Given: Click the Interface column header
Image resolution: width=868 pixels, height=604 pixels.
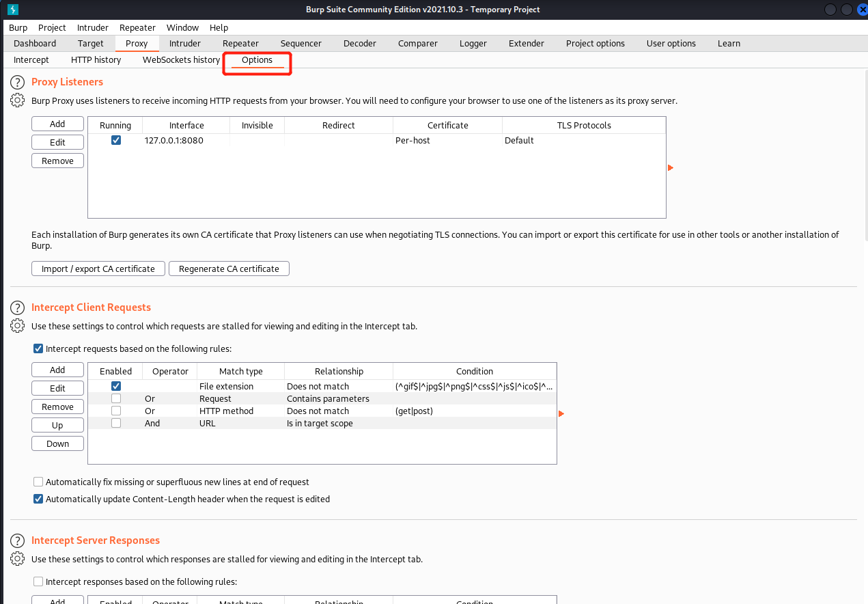Looking at the screenshot, I should pyautogui.click(x=186, y=125).
